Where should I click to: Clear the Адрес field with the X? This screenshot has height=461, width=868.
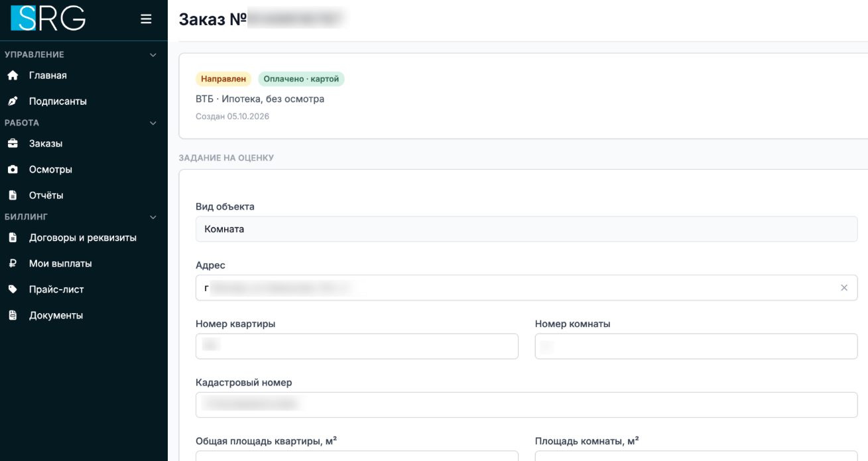pos(844,288)
